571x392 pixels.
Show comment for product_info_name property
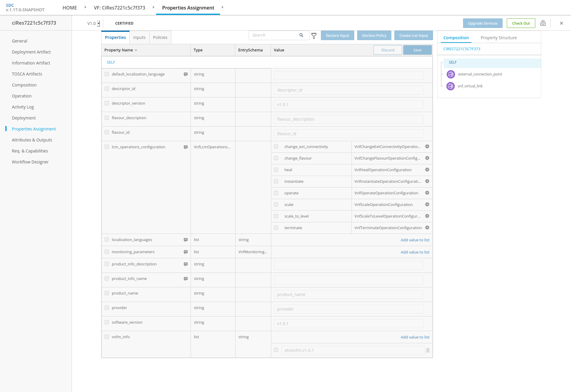click(x=186, y=279)
